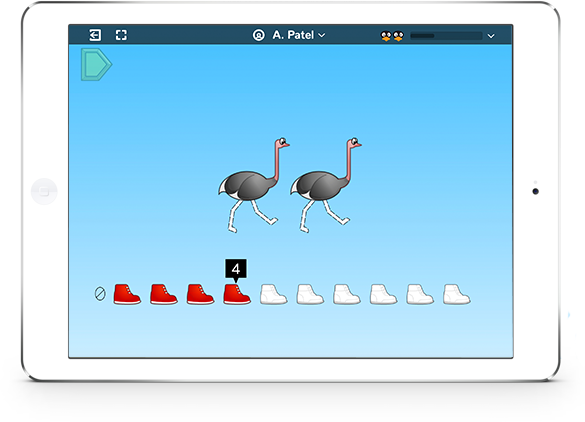Click the number 4 tooltip label
The width and height of the screenshot is (585, 422).
pyautogui.click(x=236, y=269)
